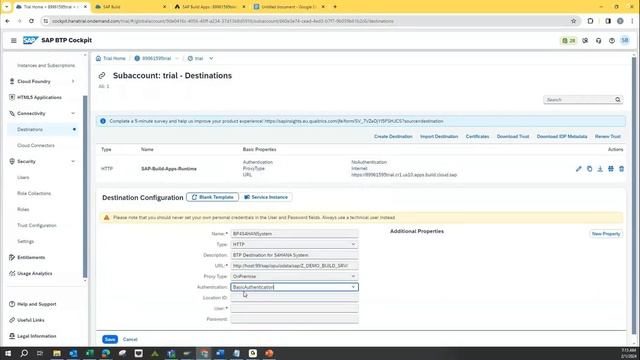Open the help question-mark icon in header
This screenshot has width=640, height=360.
pos(611,40)
